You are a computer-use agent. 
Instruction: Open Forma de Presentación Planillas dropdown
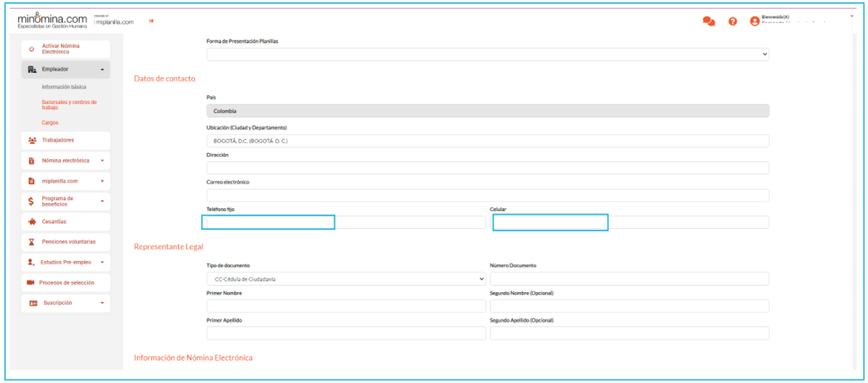point(487,54)
